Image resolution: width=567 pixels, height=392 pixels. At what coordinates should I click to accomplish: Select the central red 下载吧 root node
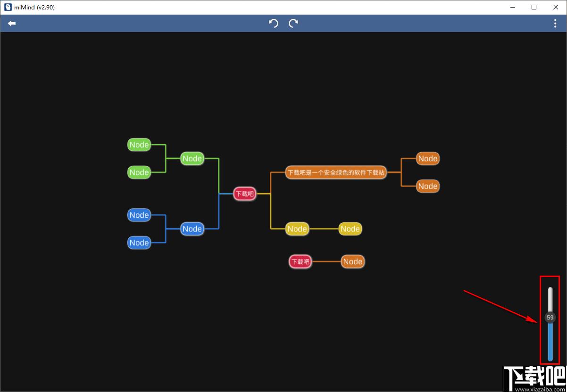pyautogui.click(x=245, y=194)
